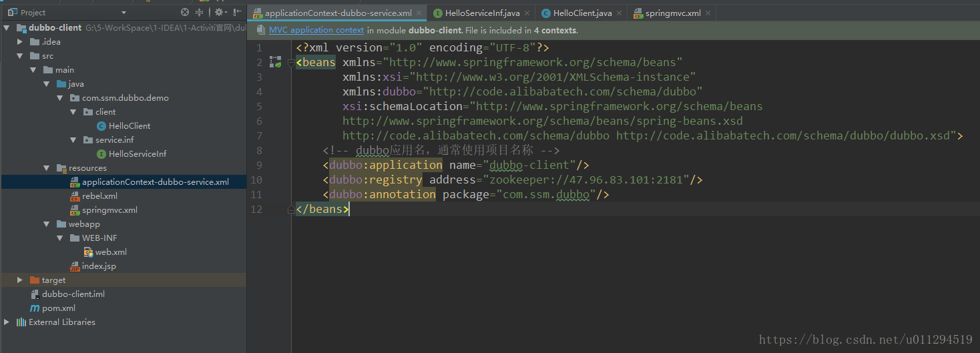Collapse the main folder arrow
Image resolution: width=980 pixels, height=353 pixels.
point(33,70)
